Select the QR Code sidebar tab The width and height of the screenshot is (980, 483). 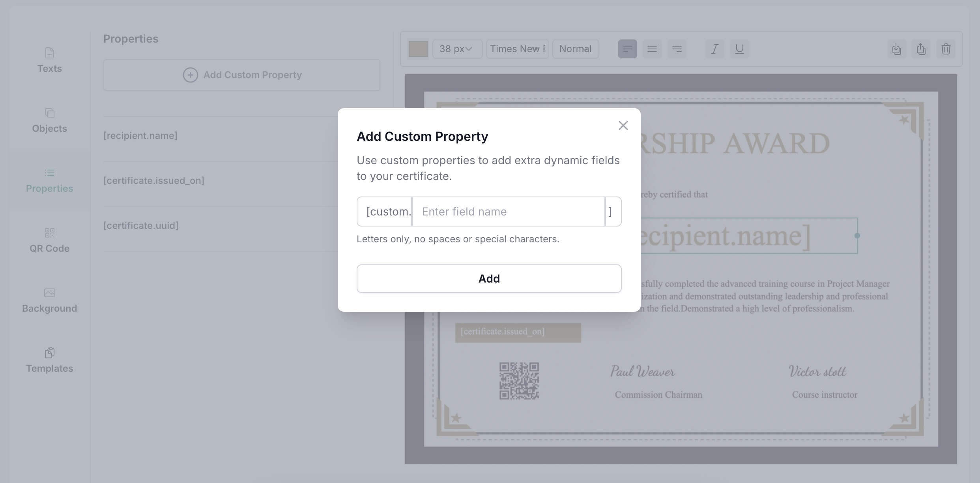coord(49,240)
